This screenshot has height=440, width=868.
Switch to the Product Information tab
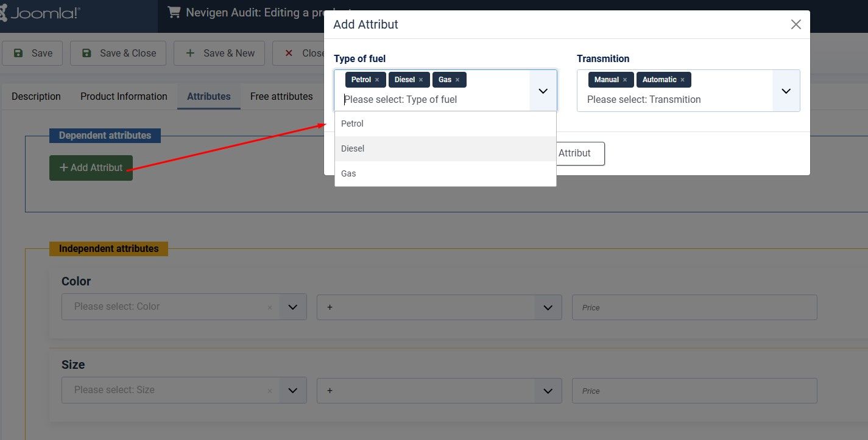click(x=124, y=96)
